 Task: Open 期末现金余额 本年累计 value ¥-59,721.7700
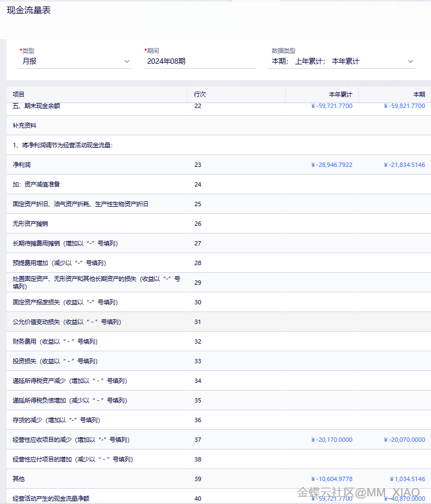pyautogui.click(x=332, y=106)
